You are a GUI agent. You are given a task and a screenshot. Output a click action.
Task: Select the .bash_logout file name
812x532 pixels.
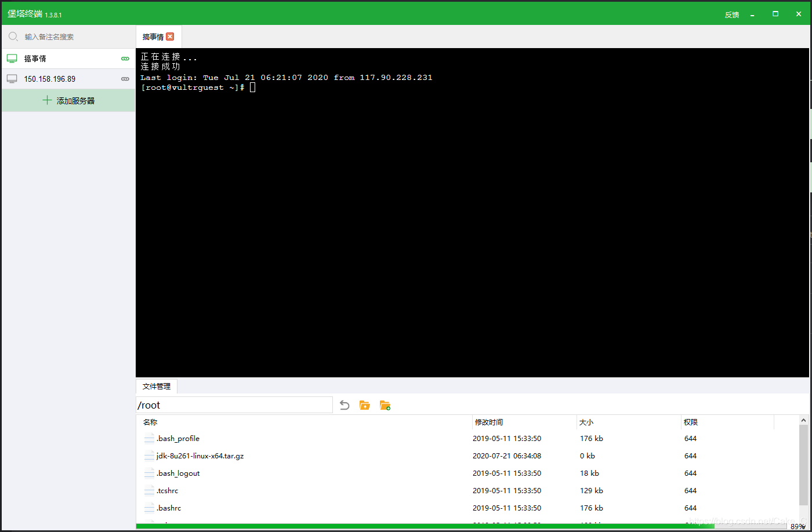178,473
